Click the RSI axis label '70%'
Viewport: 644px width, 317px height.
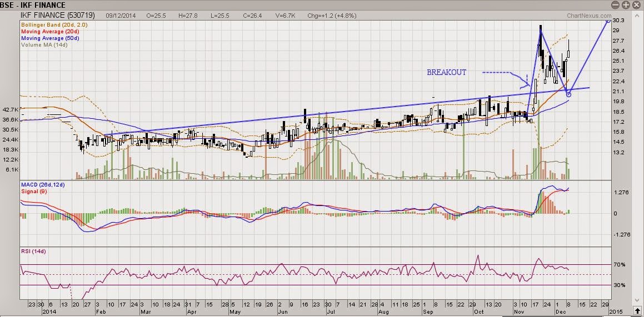point(620,265)
